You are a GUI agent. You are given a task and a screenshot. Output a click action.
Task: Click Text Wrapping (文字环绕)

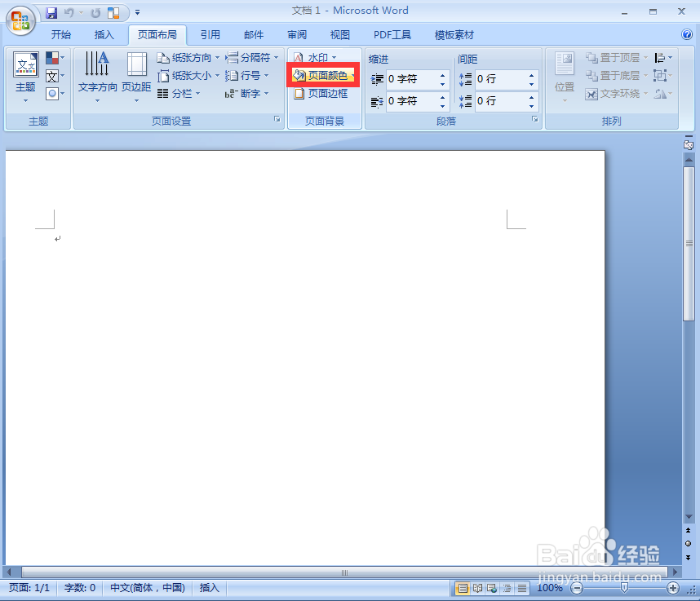[x=616, y=94]
